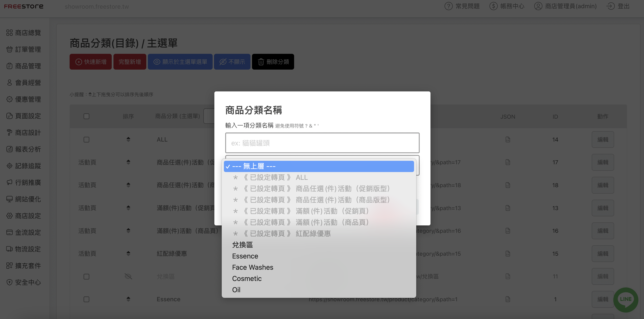Click the 登出 logout arrow icon
Viewport: 644px width, 319px height.
tap(611, 6)
